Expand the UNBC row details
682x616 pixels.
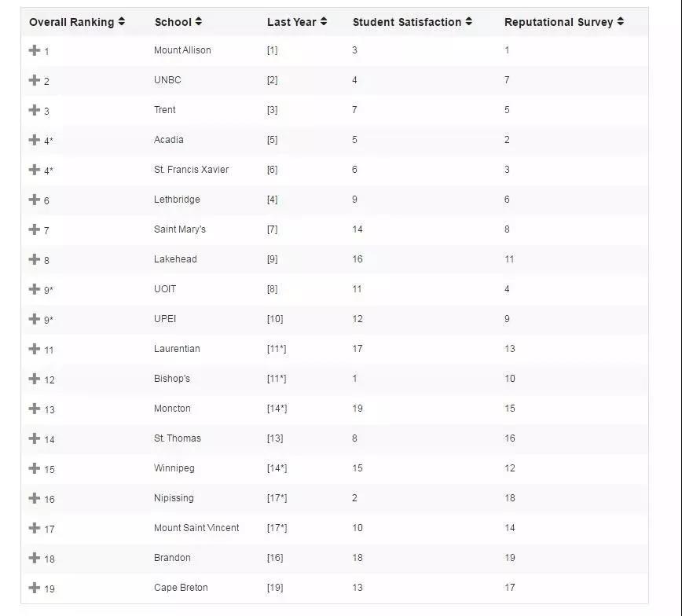click(x=34, y=80)
